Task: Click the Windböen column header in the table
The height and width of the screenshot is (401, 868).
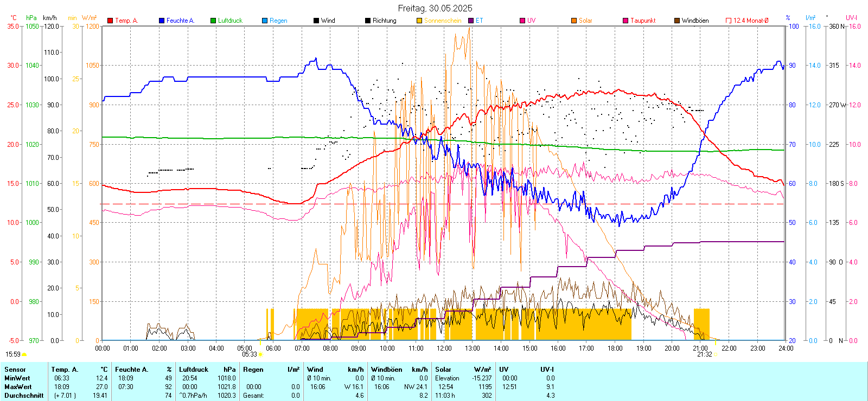Action: tap(387, 370)
